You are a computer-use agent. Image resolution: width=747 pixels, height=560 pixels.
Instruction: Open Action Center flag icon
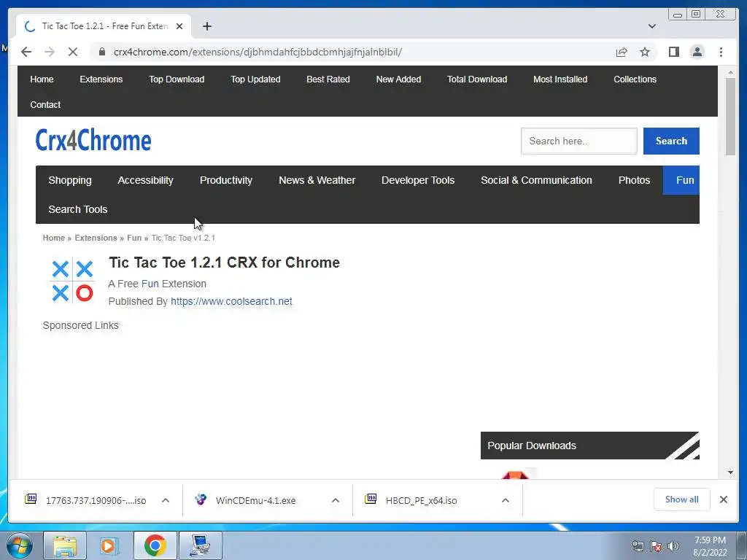[656, 546]
